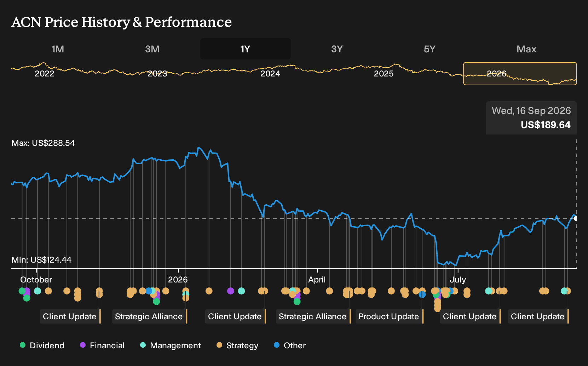Click the ACN Price History & Performance title
This screenshot has width=588, height=366.
[122, 22]
